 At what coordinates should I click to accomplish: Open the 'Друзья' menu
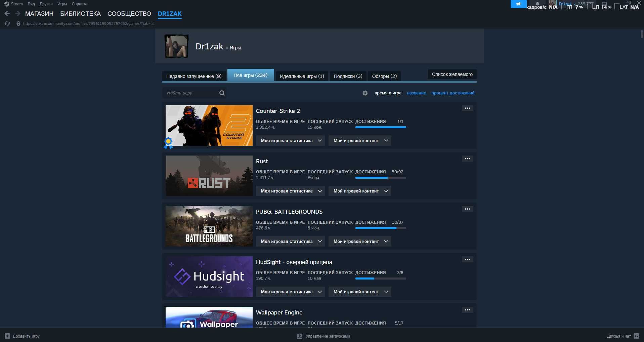[x=46, y=4]
